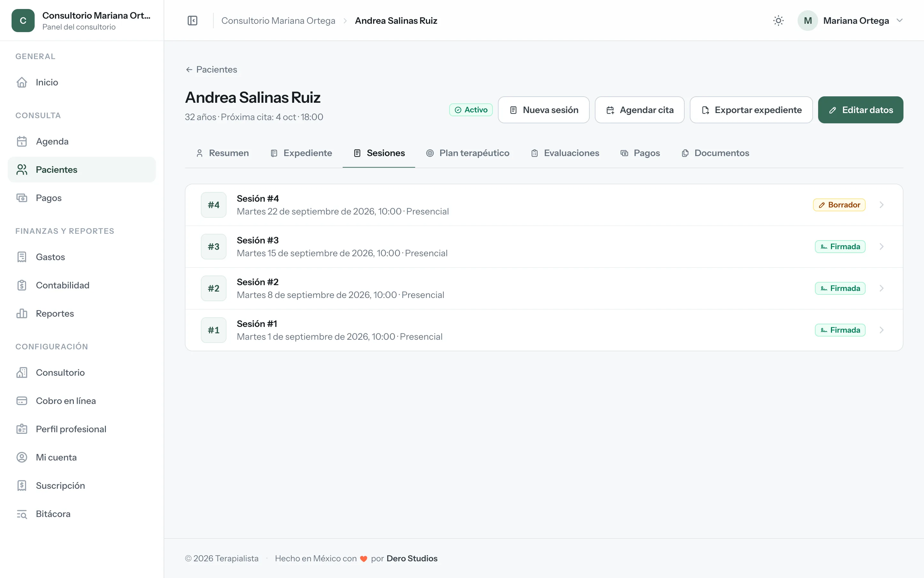Image resolution: width=924 pixels, height=578 pixels.
Task: Open sidebar Pagos wallet icon
Action: click(22, 198)
